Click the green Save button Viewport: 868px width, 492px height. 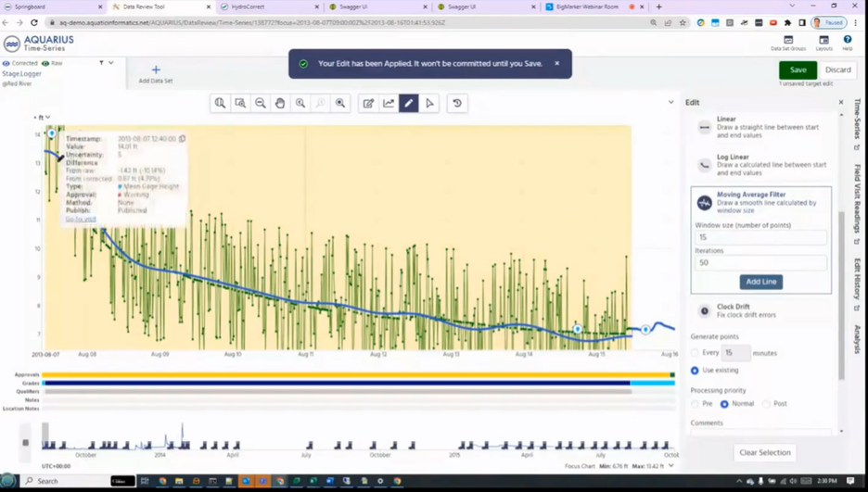pyautogui.click(x=798, y=69)
